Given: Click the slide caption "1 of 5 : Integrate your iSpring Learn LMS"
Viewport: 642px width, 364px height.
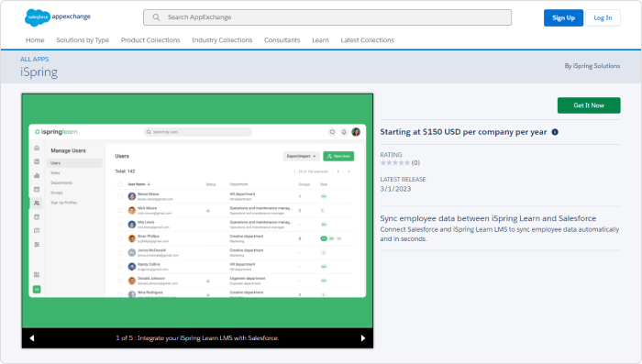Looking at the screenshot, I should 197,337.
